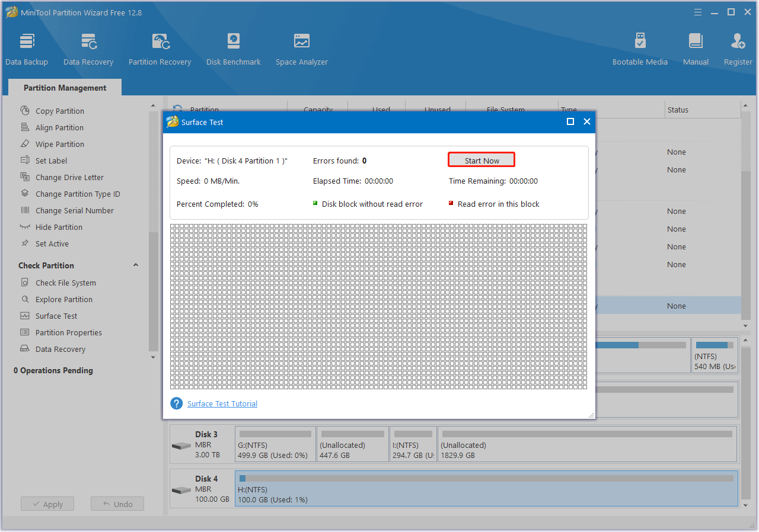This screenshot has height=532, width=759.
Task: Select H:(NTFS) partition on Disk 4
Action: point(486,489)
